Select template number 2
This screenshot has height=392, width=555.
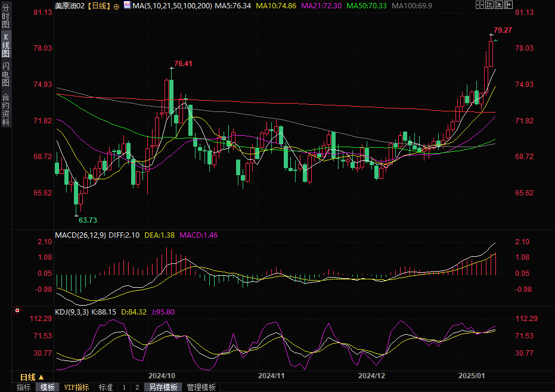tap(137, 387)
